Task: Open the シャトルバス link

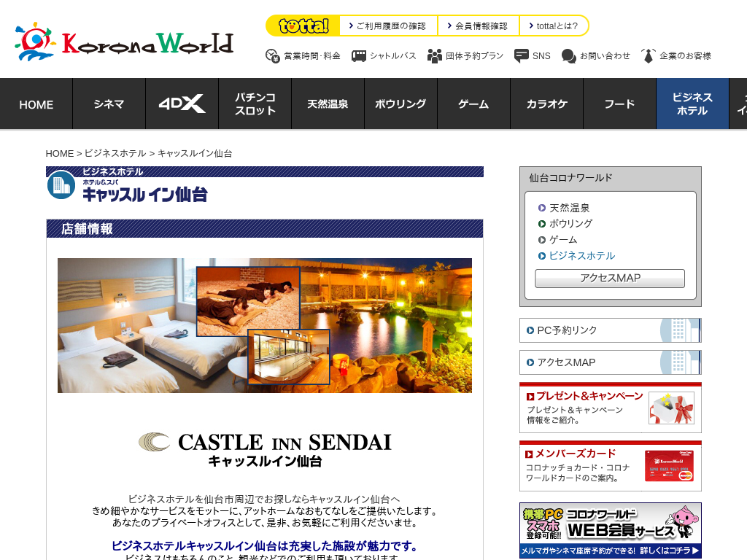Action: click(x=393, y=56)
